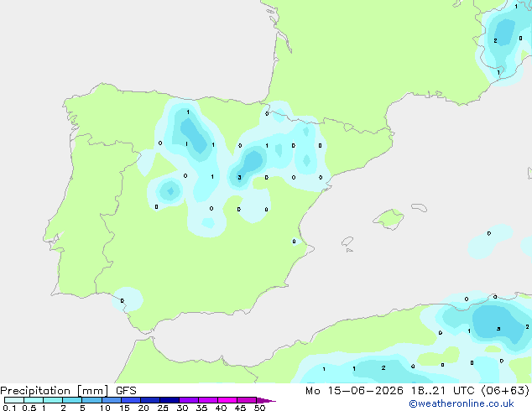Click the '45' legend label
Viewport: 532px width, 411px height.
(x=240, y=408)
